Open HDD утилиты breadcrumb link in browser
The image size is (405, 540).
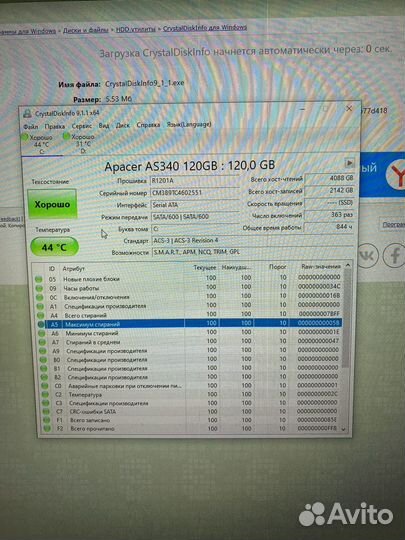[136, 29]
